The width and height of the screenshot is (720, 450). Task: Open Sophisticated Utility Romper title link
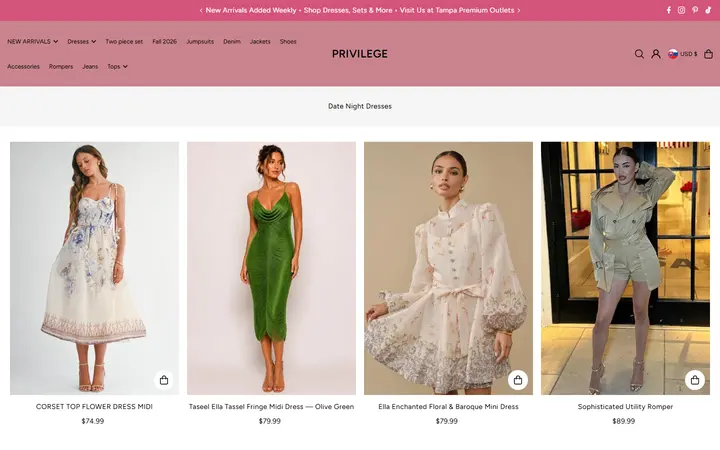[x=625, y=406]
